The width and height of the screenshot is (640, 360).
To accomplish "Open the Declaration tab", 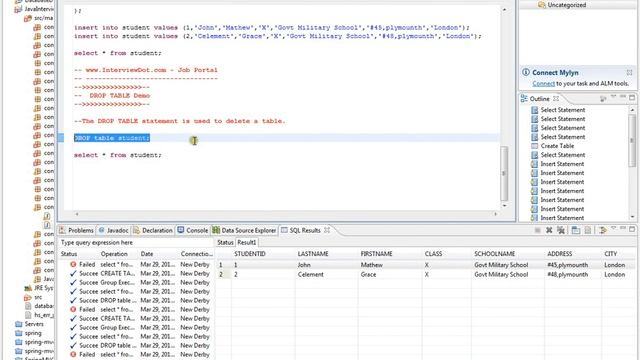I will point(153,230).
